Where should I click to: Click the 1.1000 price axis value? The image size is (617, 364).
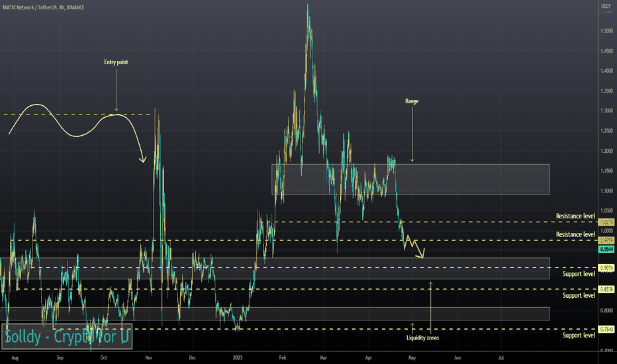tap(607, 191)
